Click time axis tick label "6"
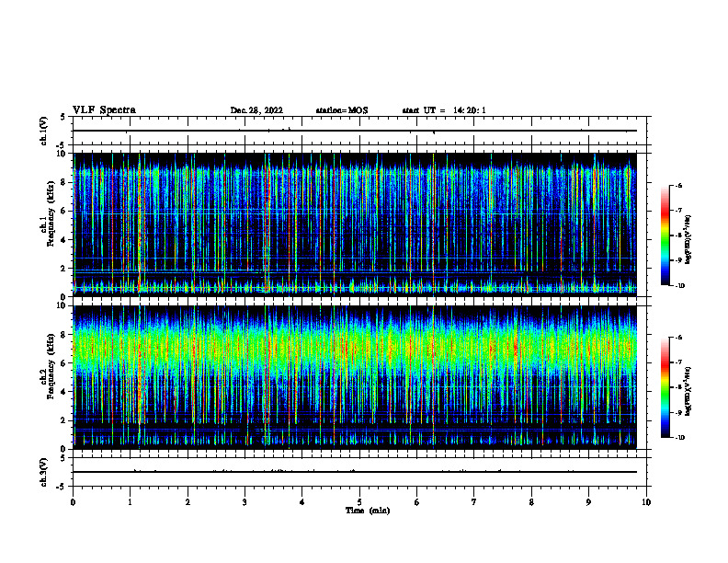Image resolution: width=728 pixels, height=563 pixels. (416, 502)
